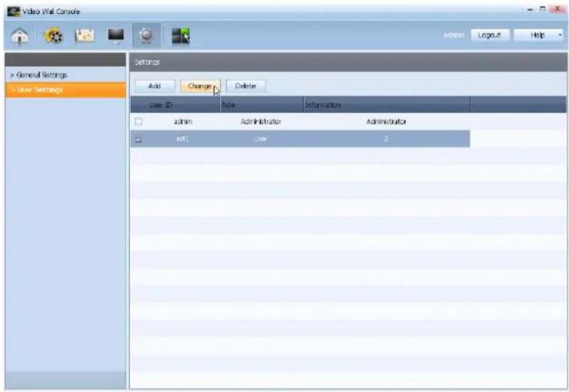Select the Settings gear toolbar icon
This screenshot has width=569, height=392.
click(146, 35)
